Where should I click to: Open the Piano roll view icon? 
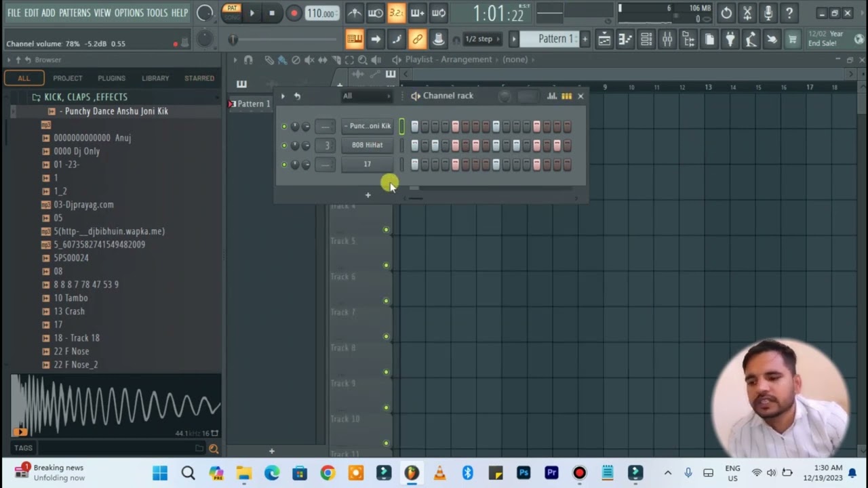point(625,39)
